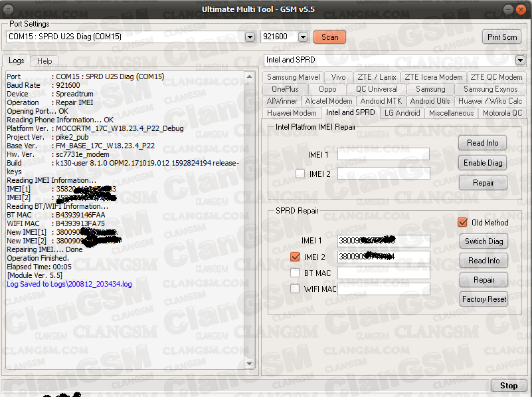Enable the BT MAC checkbox
532x397 pixels.
click(295, 273)
